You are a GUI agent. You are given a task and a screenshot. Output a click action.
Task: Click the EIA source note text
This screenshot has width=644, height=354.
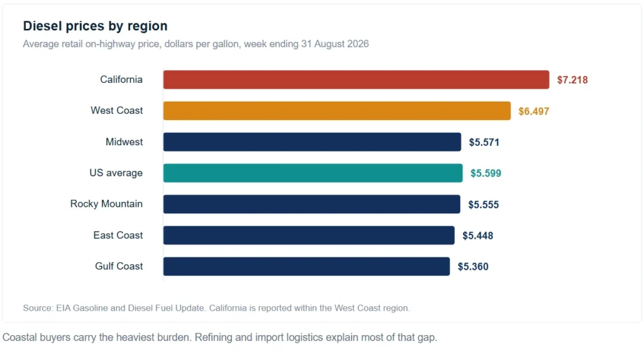216,308
